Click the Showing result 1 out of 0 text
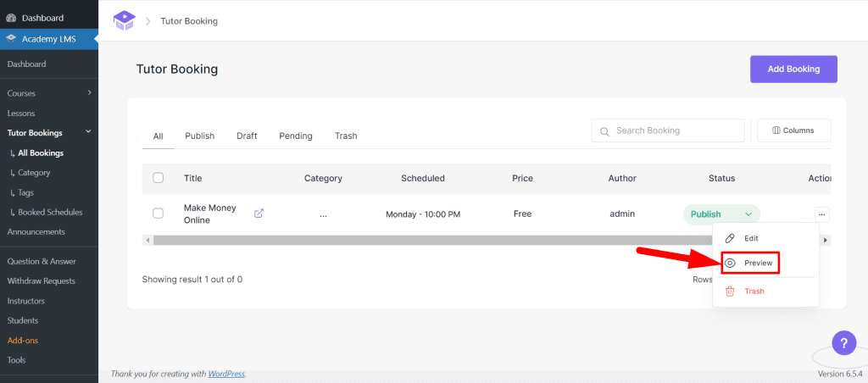This screenshot has height=383, width=868. point(192,280)
